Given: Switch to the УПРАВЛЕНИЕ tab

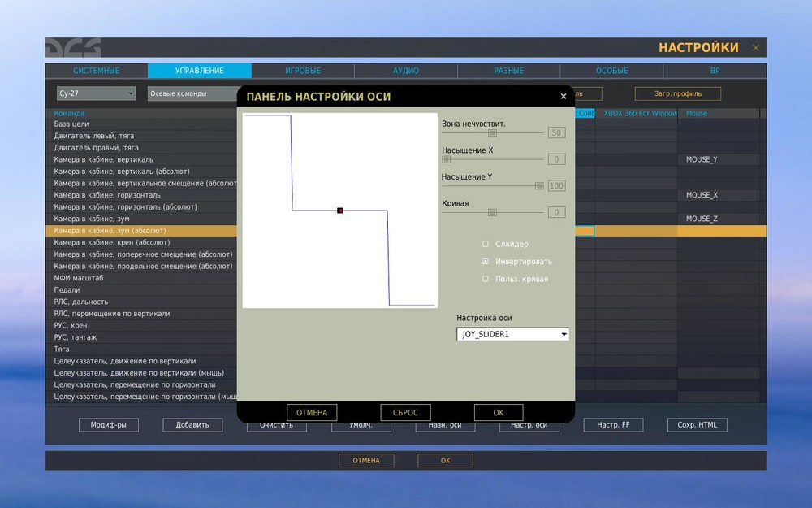Looking at the screenshot, I should pos(200,71).
